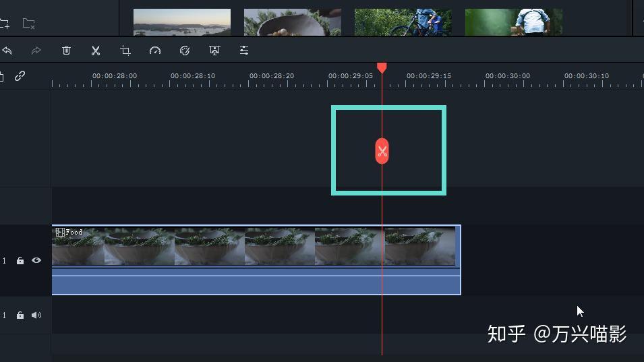The height and width of the screenshot is (362, 644).
Task: Open the Edit adjustment sliders icon
Action: tap(244, 51)
